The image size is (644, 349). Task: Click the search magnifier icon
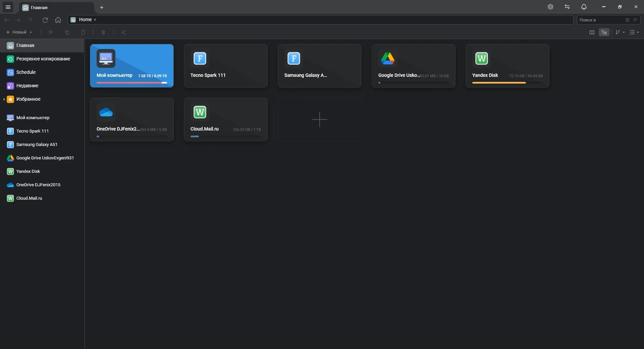(635, 20)
